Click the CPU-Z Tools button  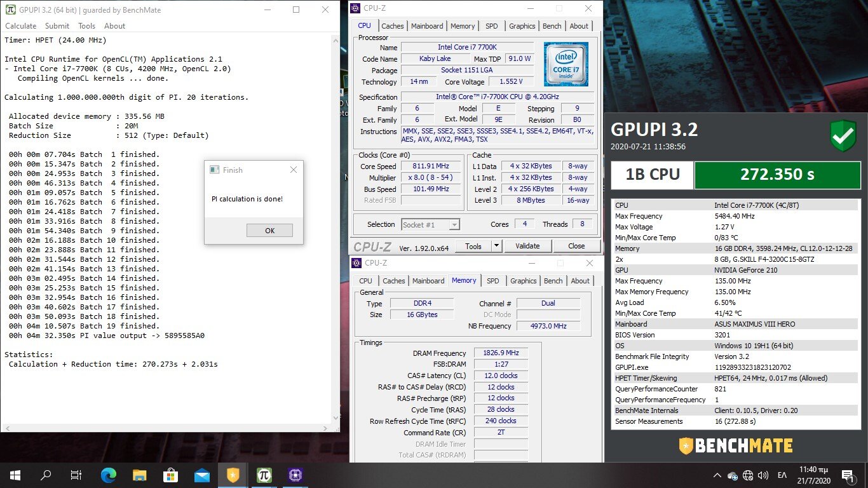(x=473, y=246)
